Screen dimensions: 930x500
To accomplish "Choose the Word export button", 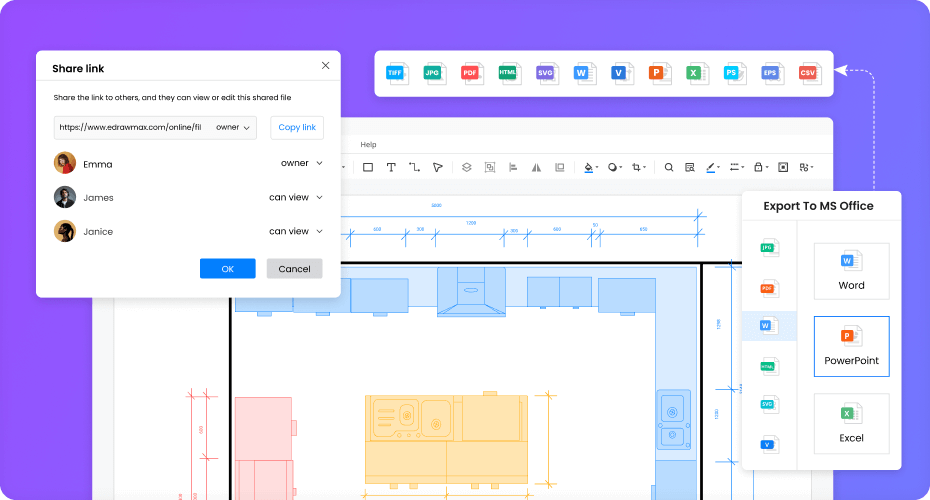I will 851,271.
